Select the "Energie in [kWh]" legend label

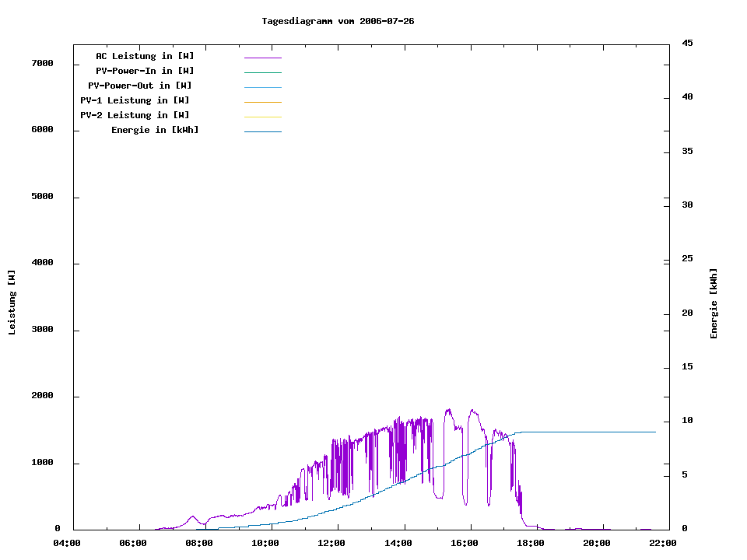[x=155, y=130]
